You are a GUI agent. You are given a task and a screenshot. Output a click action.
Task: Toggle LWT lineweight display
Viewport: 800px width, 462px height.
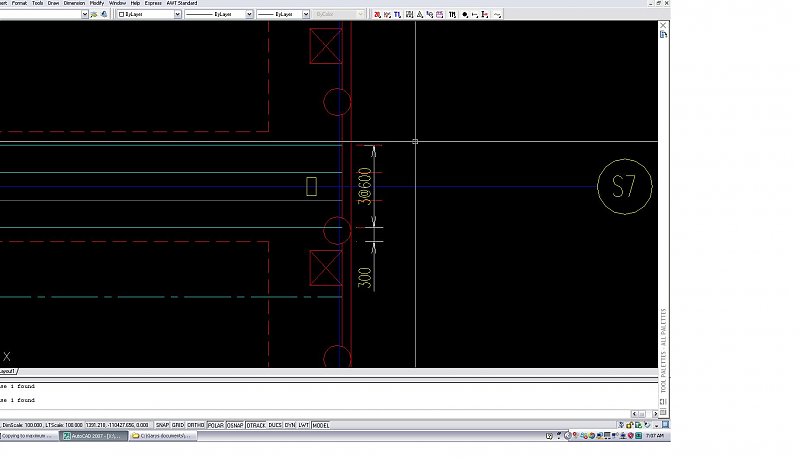coord(304,425)
